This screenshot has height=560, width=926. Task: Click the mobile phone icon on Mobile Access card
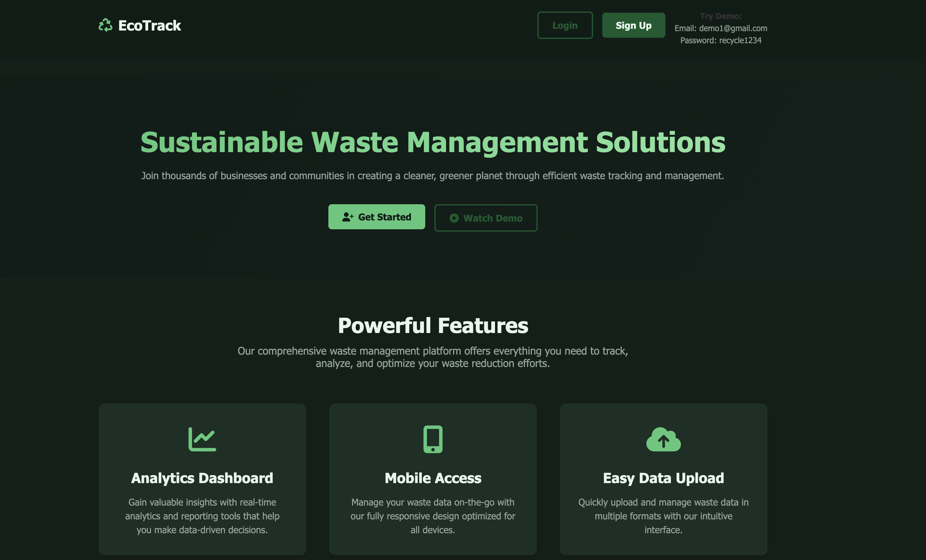(x=432, y=439)
